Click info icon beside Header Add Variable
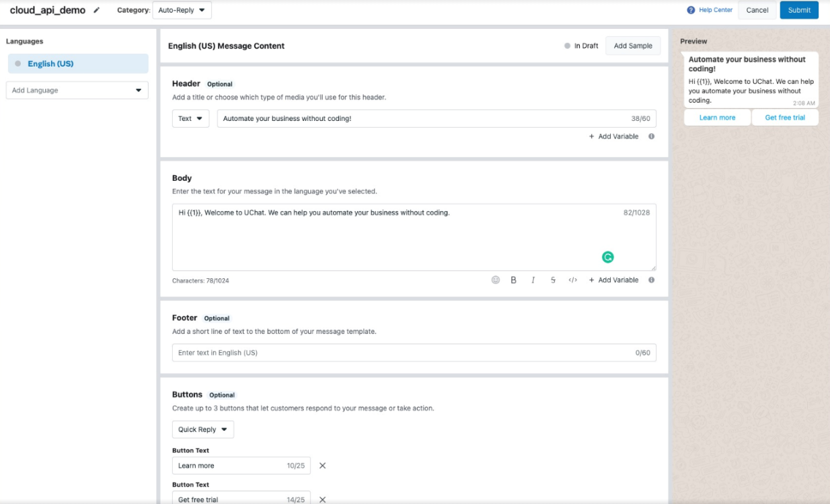830x504 pixels. pos(651,136)
